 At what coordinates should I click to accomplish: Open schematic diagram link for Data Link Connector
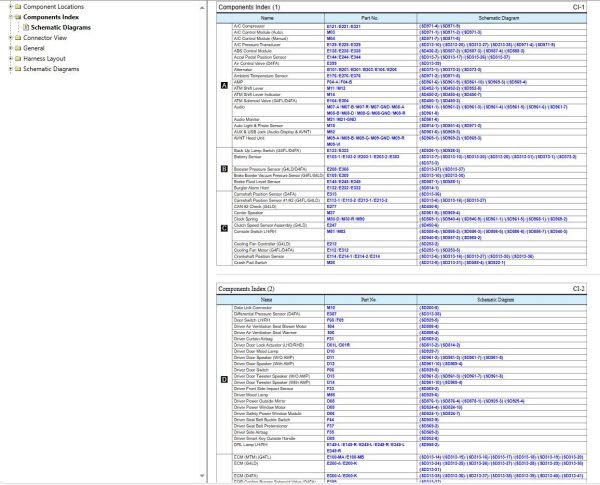(x=429, y=307)
